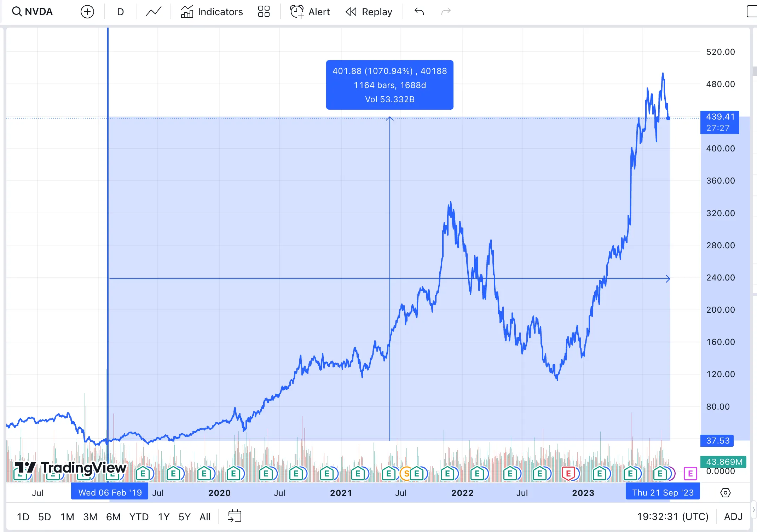
Task: Click the 2020 time axis label
Action: coord(219,493)
